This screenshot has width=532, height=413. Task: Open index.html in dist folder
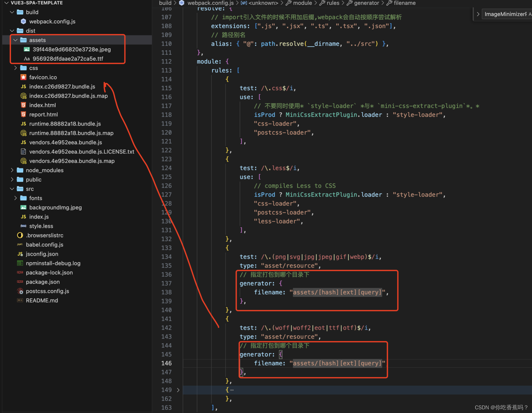coord(42,105)
